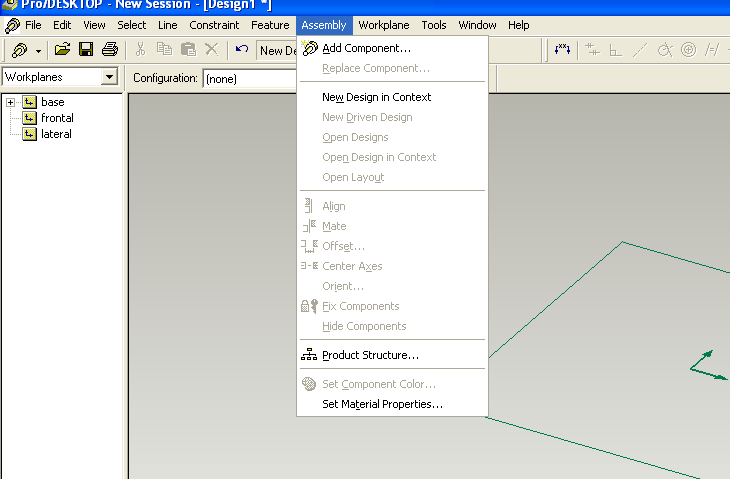Open the Select menu
730x479 pixels.
(x=132, y=25)
